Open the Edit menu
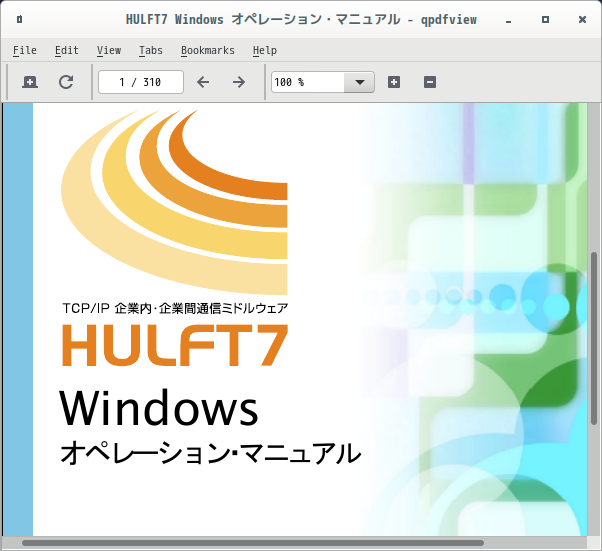The image size is (602, 551). click(66, 50)
